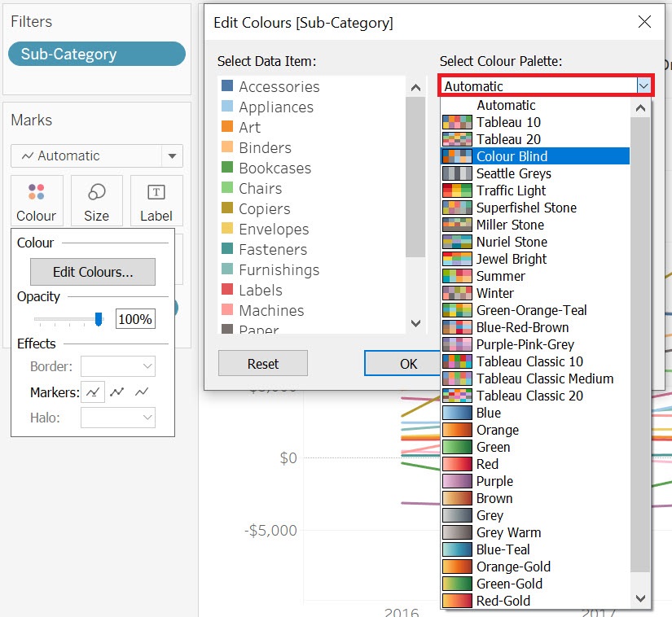Open the Marks type Automatic dropdown
This screenshot has width=672, height=617.
pyautogui.click(x=97, y=155)
